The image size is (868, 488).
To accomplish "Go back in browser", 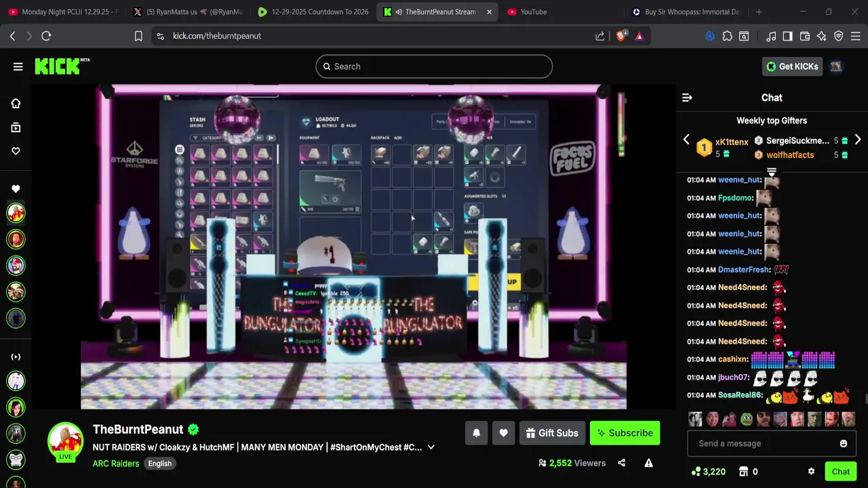I will [x=12, y=36].
